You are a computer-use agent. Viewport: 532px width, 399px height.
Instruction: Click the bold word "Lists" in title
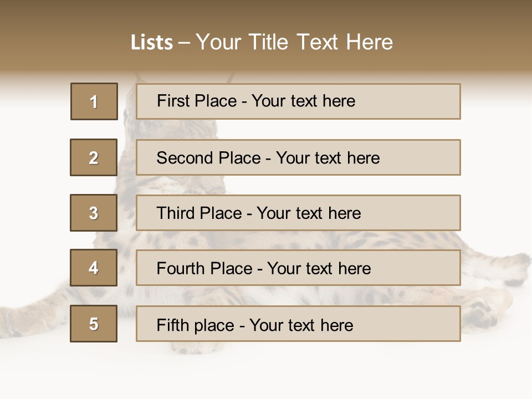coord(152,43)
